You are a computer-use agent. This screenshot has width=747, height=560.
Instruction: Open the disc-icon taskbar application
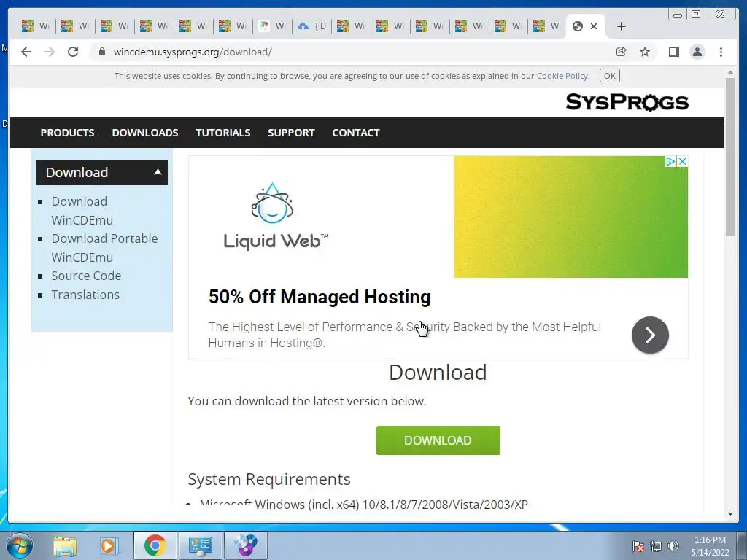245,545
